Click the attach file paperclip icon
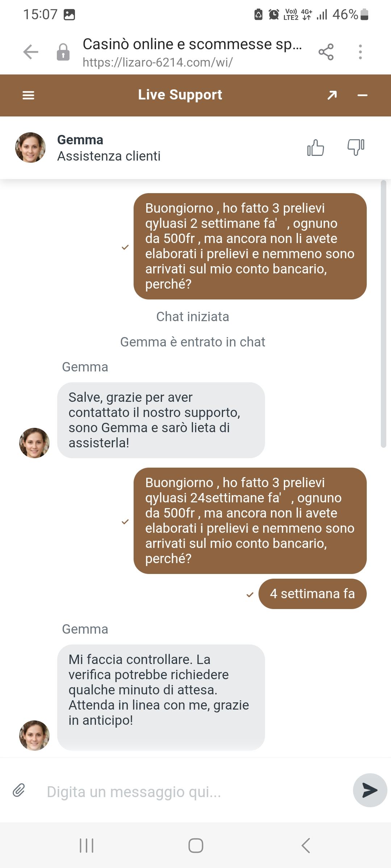The width and height of the screenshot is (391, 868). tap(19, 790)
